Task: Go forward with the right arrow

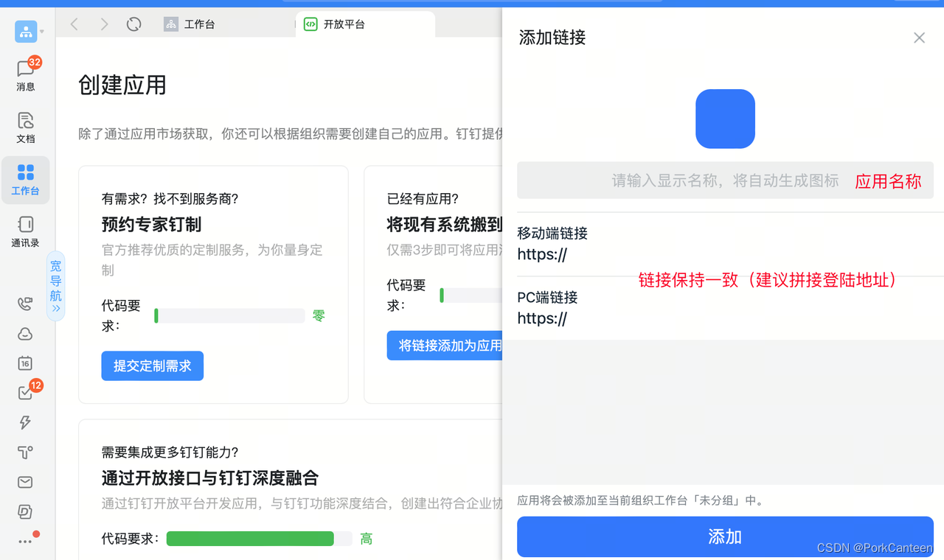Action: pyautogui.click(x=104, y=24)
